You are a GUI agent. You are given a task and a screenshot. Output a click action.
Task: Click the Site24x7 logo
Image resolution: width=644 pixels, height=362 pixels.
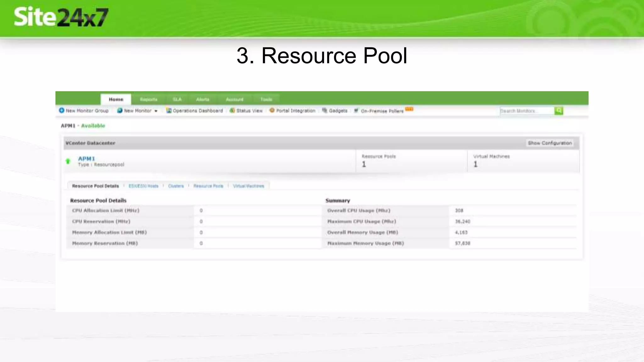coord(61,17)
